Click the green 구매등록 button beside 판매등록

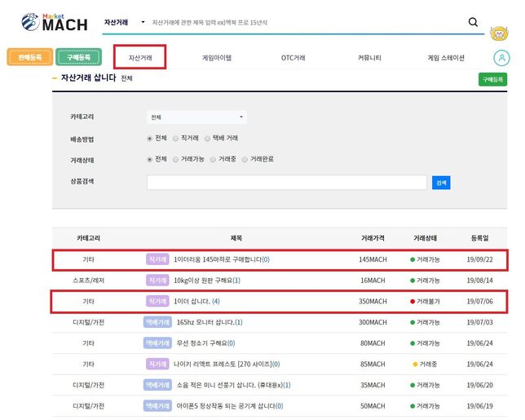79,57
